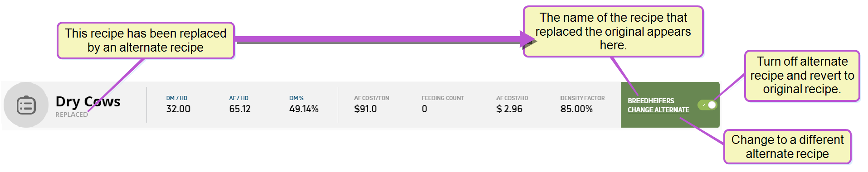Turn off the alternate recipe toggle
Screen dimensions: 868x172
pyautogui.click(x=707, y=105)
